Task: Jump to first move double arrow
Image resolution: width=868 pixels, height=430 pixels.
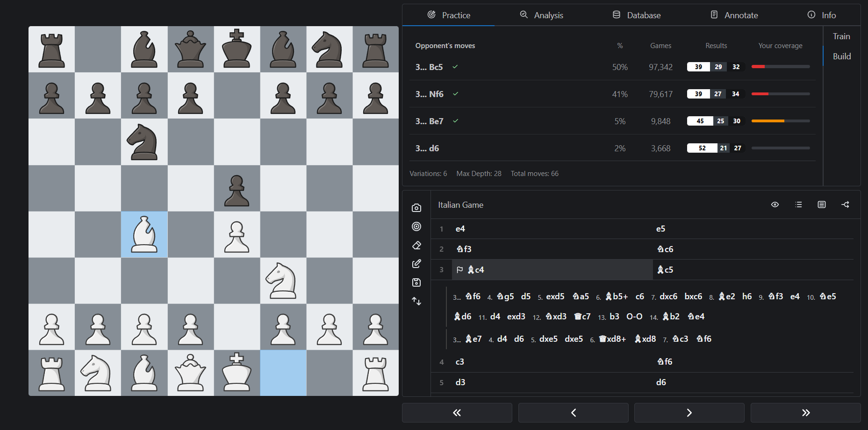Action: point(457,413)
